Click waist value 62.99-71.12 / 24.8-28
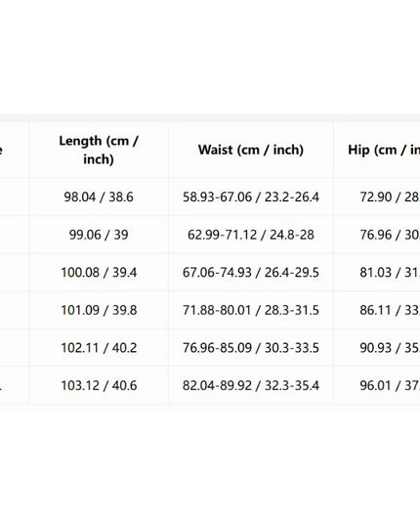 point(251,235)
